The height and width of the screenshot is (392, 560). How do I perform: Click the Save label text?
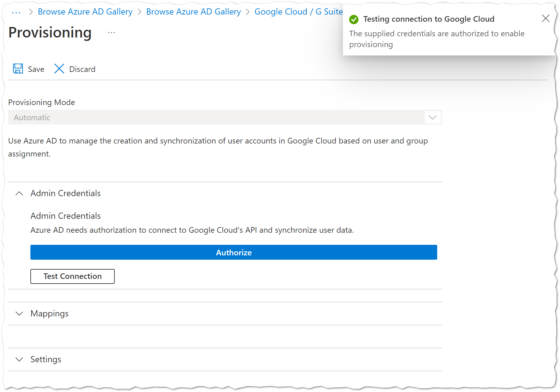pos(36,69)
